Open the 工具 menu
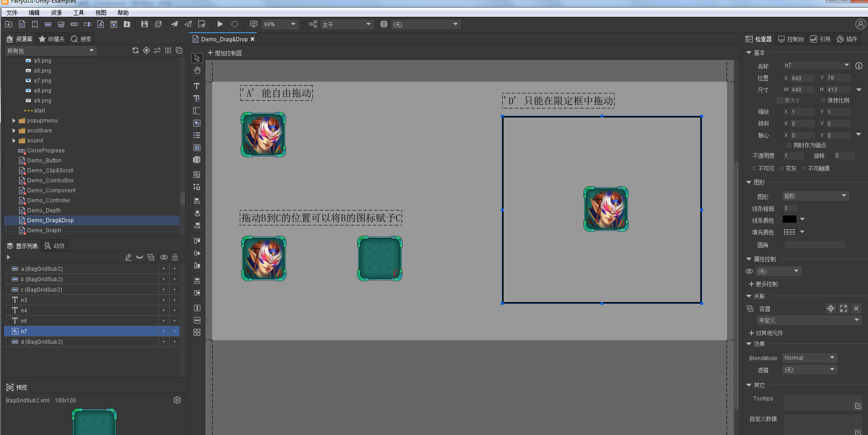The width and height of the screenshot is (868, 435). point(78,12)
